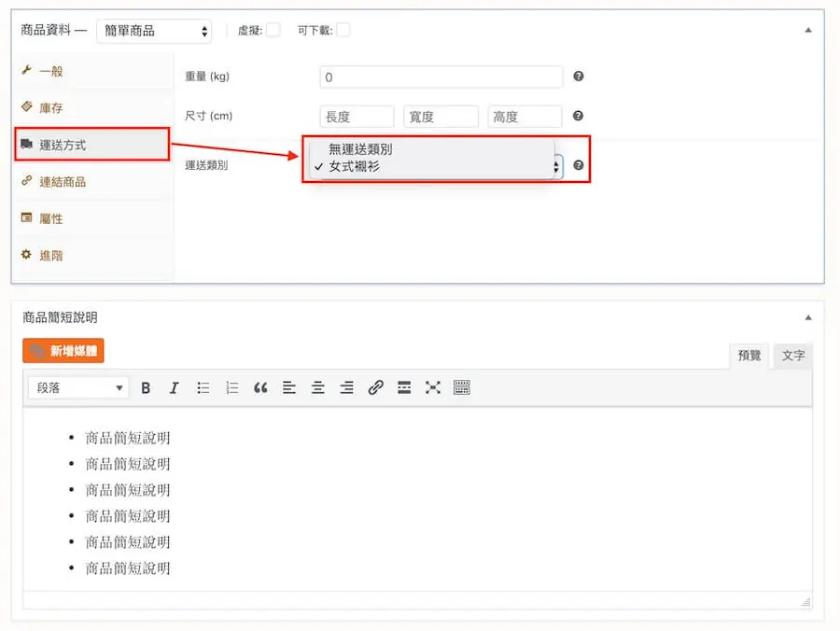The height and width of the screenshot is (631, 840).
Task: Open the 進階 advanced tab
Action: click(x=92, y=256)
